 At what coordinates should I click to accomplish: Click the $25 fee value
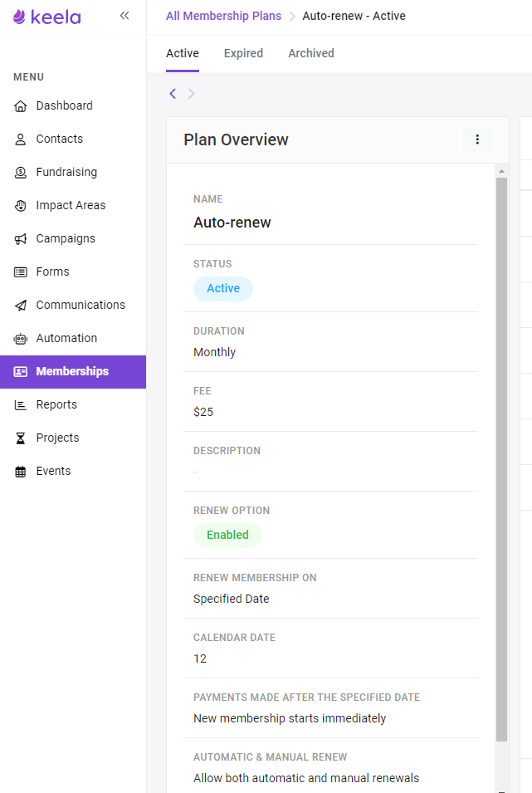[203, 412]
